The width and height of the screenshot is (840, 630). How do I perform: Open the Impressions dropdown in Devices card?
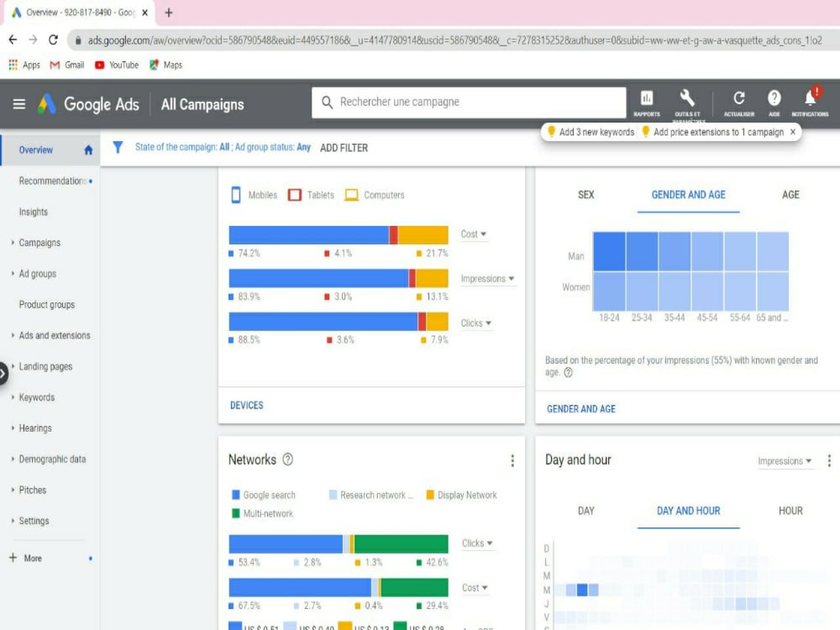pyautogui.click(x=487, y=279)
